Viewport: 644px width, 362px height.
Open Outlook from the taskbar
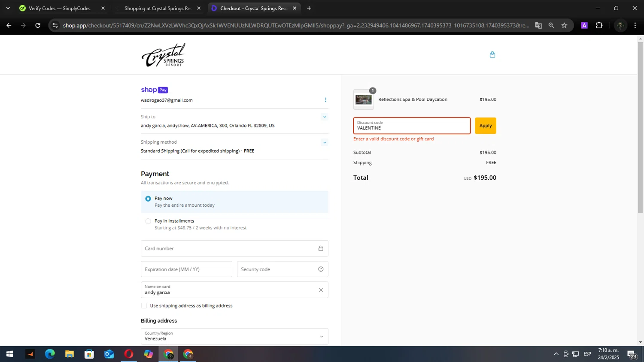[109, 354]
